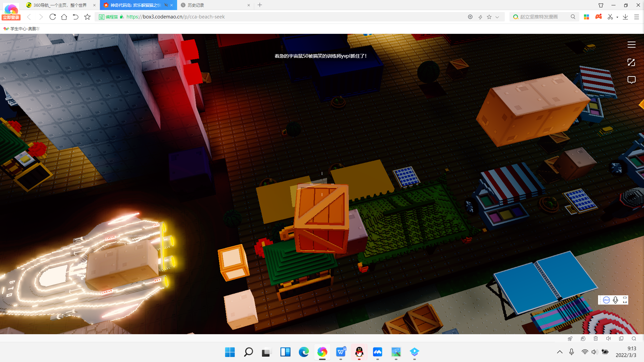The width and height of the screenshot is (644, 362).
Task: Click the browser back arrow
Action: click(x=29, y=17)
